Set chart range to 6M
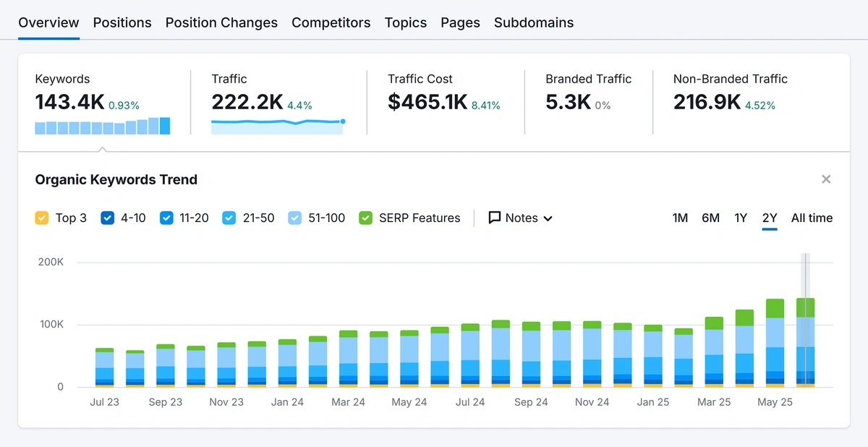868x447 pixels. (x=710, y=218)
